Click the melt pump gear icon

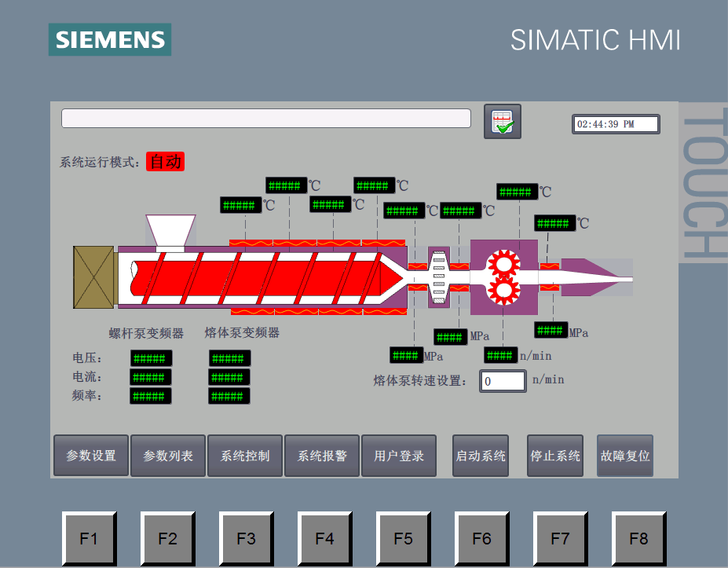tap(503, 277)
